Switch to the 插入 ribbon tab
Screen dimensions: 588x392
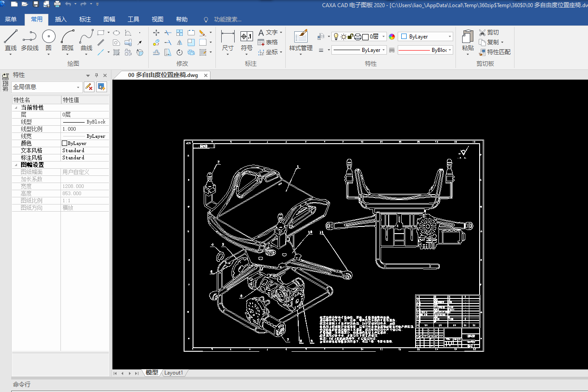[x=60, y=19]
